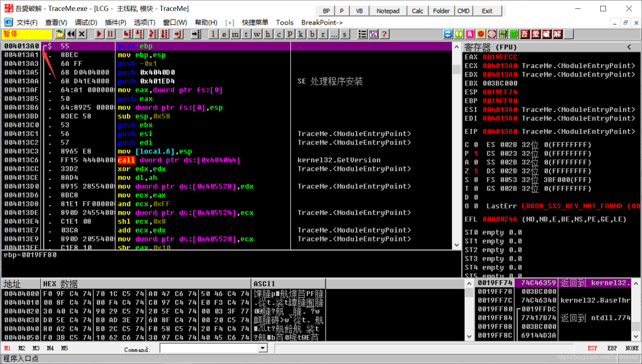The height and width of the screenshot is (364, 642).
Task: Open the BreakPoint-> menu
Action: click(x=322, y=23)
